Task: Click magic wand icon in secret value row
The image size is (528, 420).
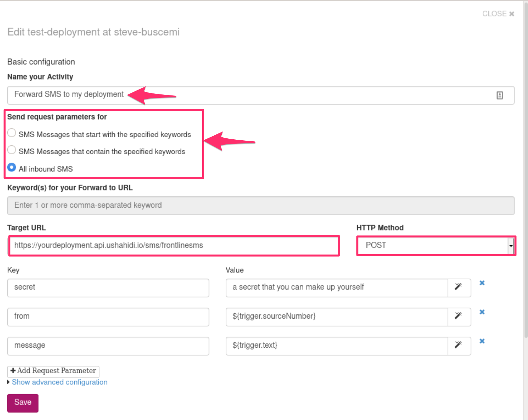Action: 459,287
